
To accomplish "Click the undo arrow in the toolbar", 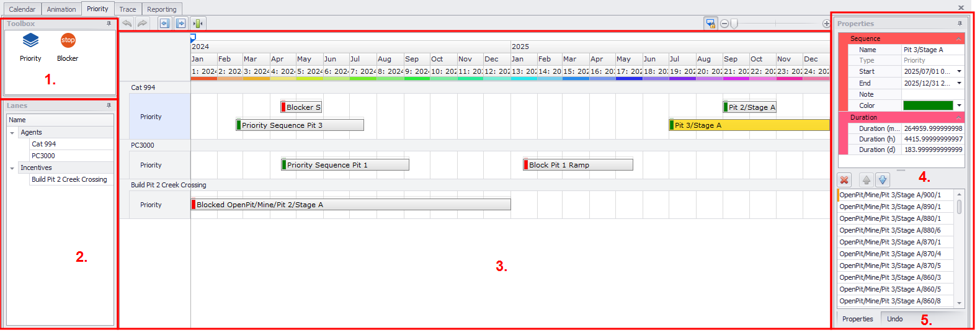I will (x=127, y=24).
